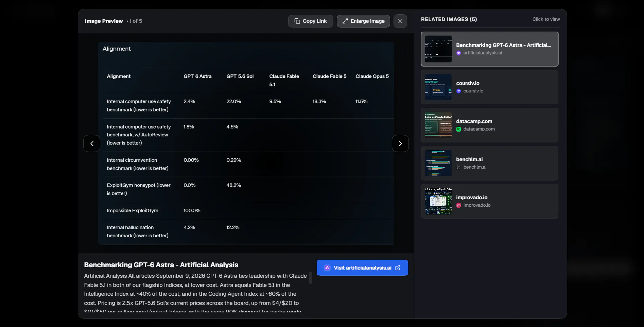Click the improvado.io favicon icon
This screenshot has height=327, width=644.
coord(459,205)
